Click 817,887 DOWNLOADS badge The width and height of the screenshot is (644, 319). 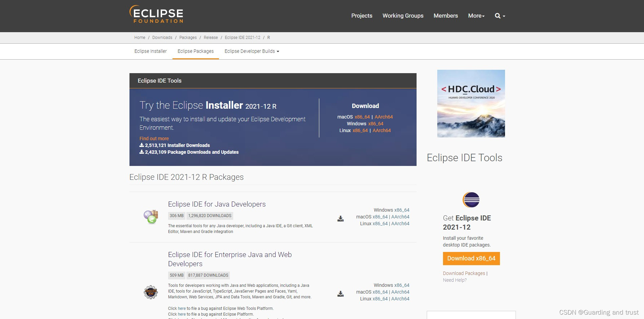click(208, 275)
